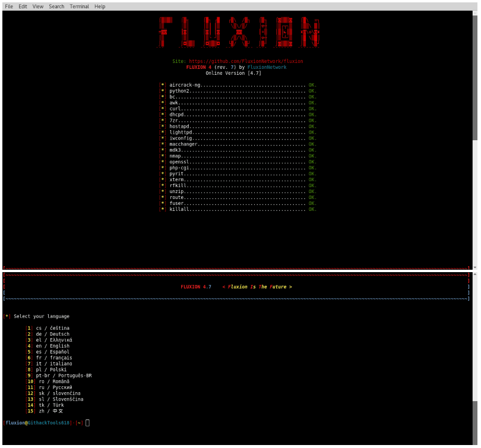Open the Terminal menu

(79, 7)
